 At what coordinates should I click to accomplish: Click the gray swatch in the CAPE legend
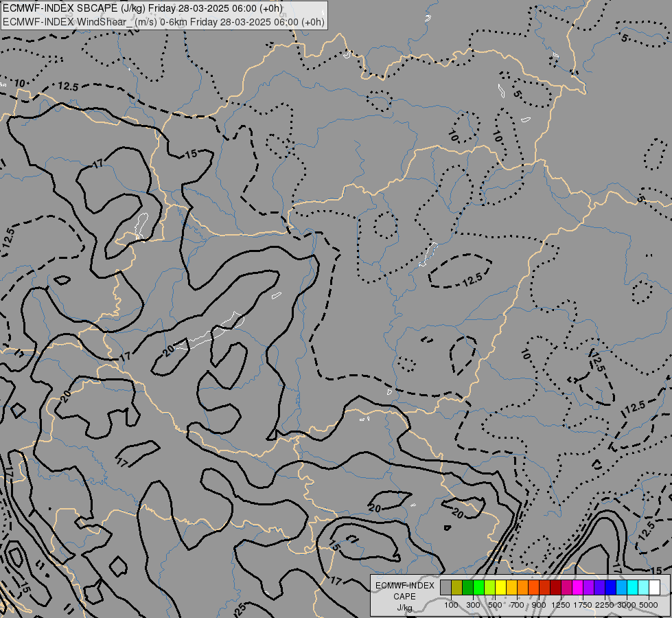pos(446,588)
